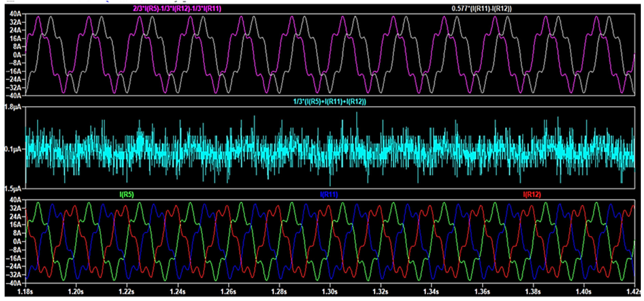Click the cyan 1/3*(I(R5)+I(R11)+I(R12)) label

point(330,102)
